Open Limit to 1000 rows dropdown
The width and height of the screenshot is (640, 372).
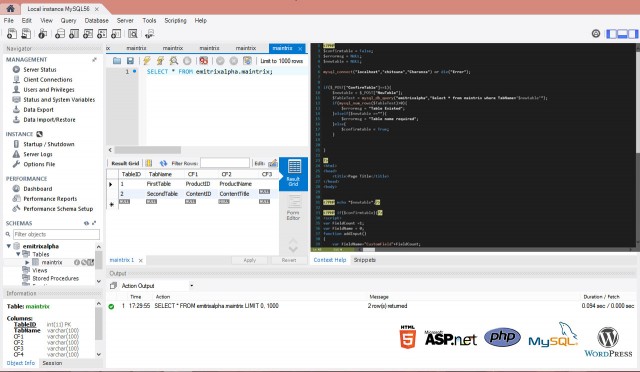282,61
